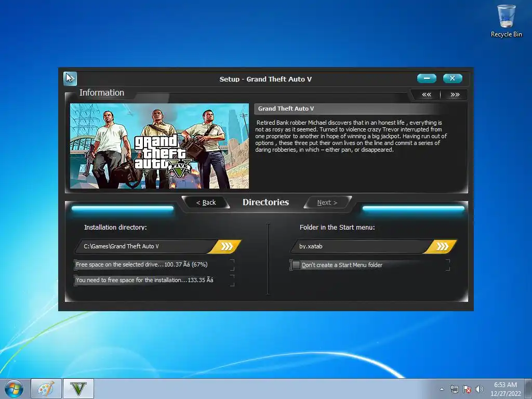Go to previous information slide (««)
Screen dimensions: 532x399
(x=427, y=95)
